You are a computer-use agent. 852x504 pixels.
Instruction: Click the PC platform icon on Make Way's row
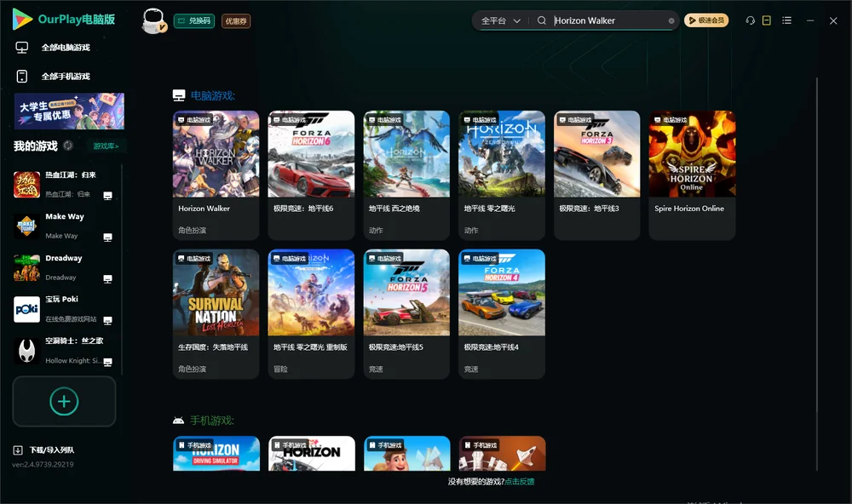coord(107,238)
